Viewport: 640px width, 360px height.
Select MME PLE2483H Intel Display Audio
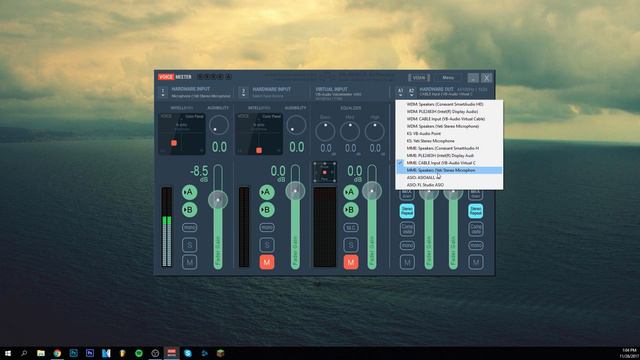tap(449, 156)
